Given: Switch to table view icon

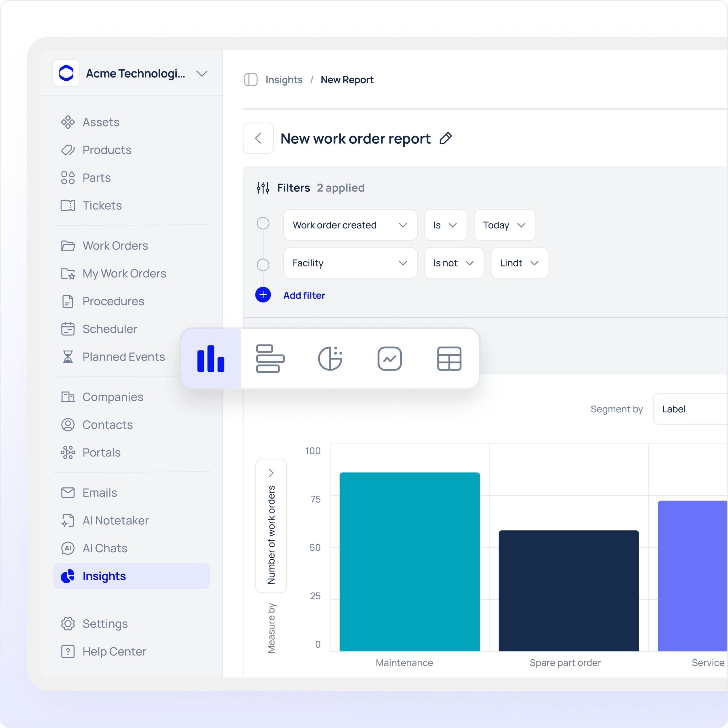Looking at the screenshot, I should 449,358.
